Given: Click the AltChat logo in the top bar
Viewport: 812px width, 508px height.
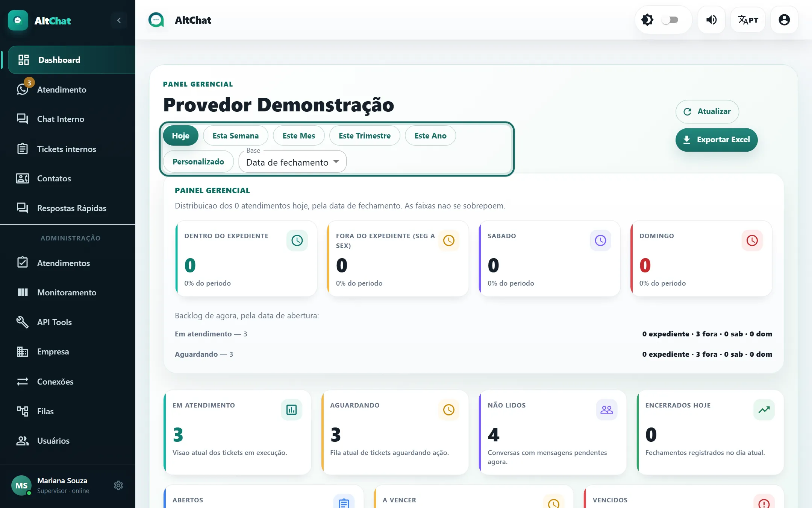Looking at the screenshot, I should 156,20.
